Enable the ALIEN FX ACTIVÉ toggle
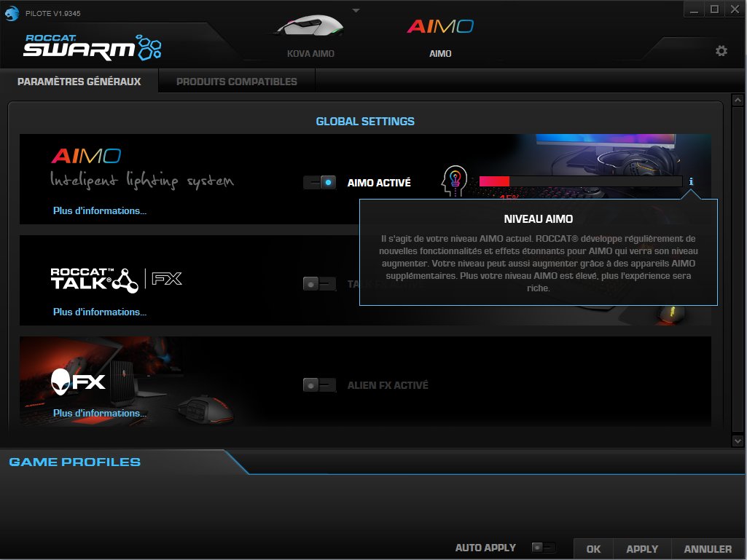 (x=319, y=385)
